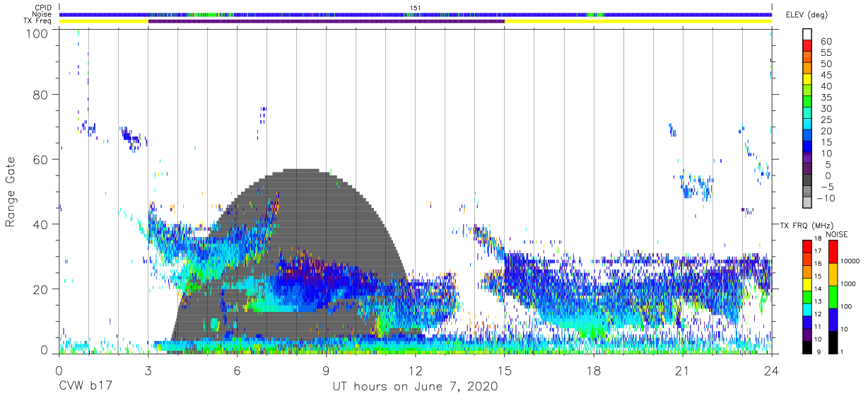Click the 'UT hours on June 7, 2020' axis title
The width and height of the screenshot is (868, 401).
coord(416,387)
